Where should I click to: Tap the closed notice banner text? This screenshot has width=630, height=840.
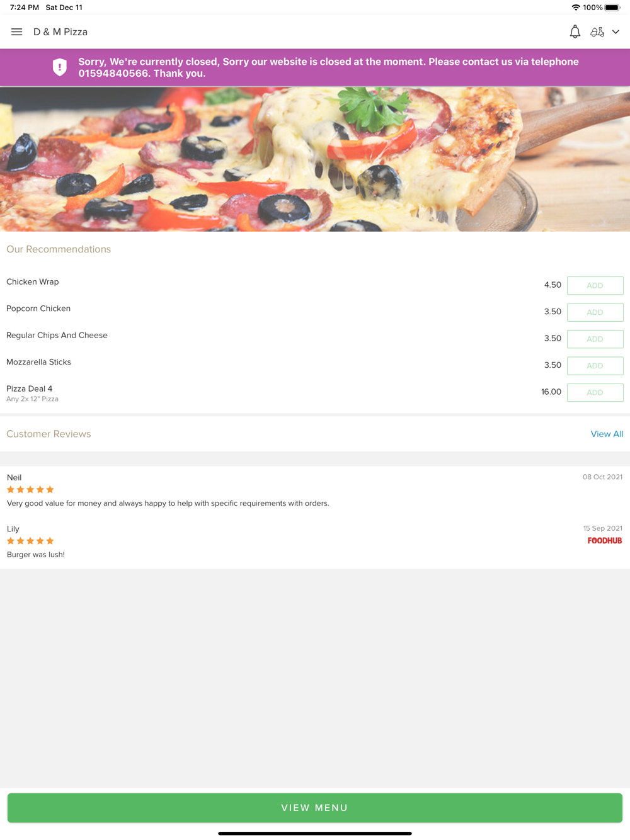[328, 67]
